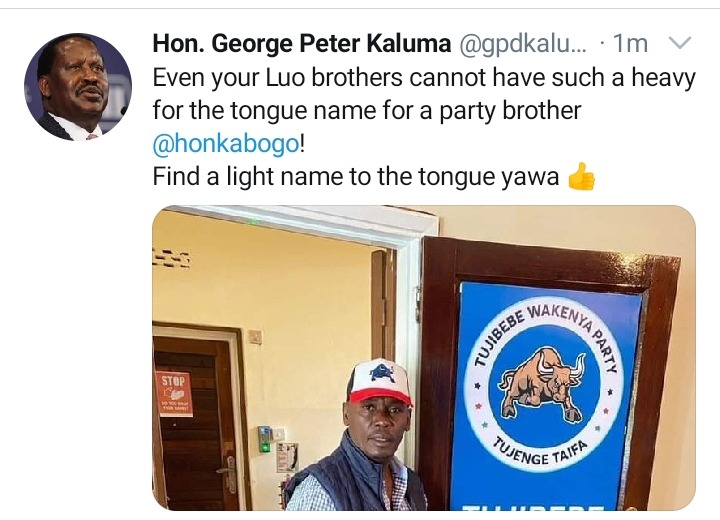Click the 'for the tongue name' text line
This screenshot has width=720, height=520.
(x=366, y=111)
